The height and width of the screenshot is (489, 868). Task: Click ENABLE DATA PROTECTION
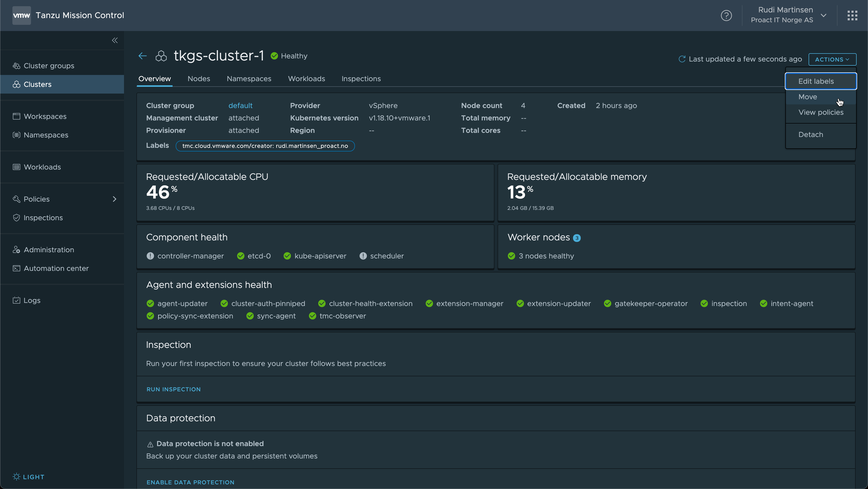(190, 482)
